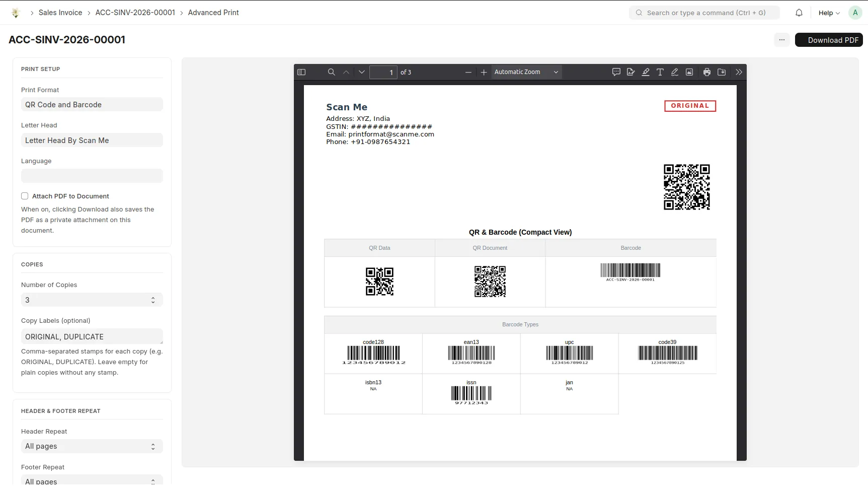Zoom in on the PDF preview
Viewport: 868px width, 488px height.
pyautogui.click(x=484, y=72)
